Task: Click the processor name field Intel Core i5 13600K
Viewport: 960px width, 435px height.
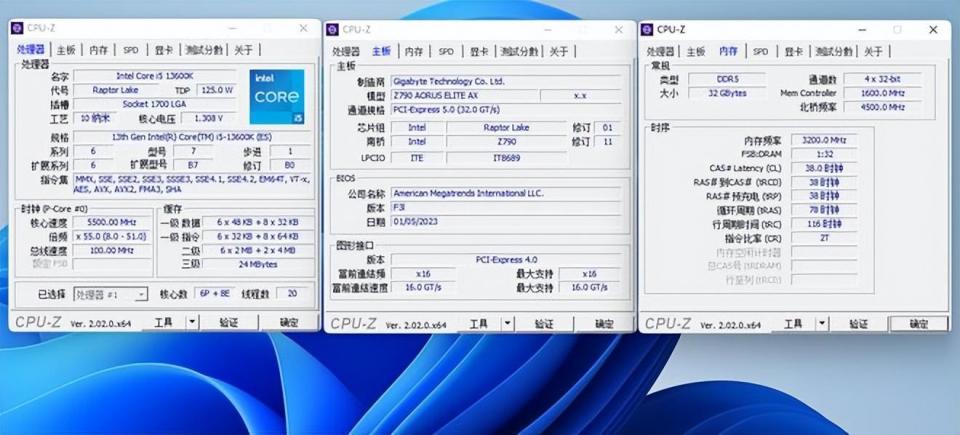Action: pos(155,76)
